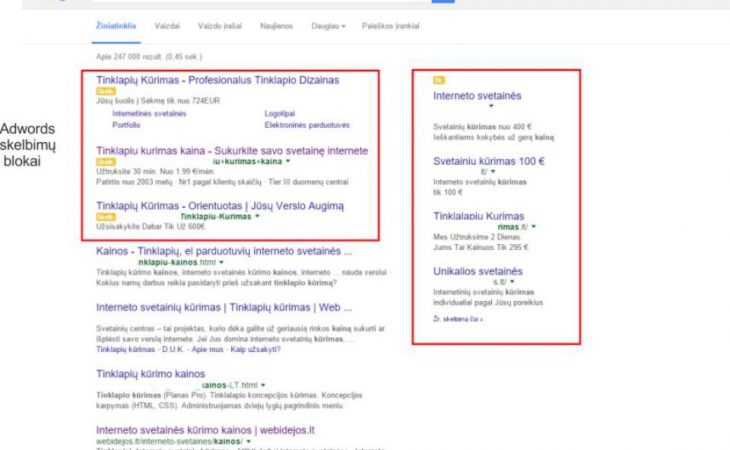Expand the arrow next to webidejos.lt URL
Image resolution: width=730 pixels, height=450 pixels.
[x=249, y=441]
